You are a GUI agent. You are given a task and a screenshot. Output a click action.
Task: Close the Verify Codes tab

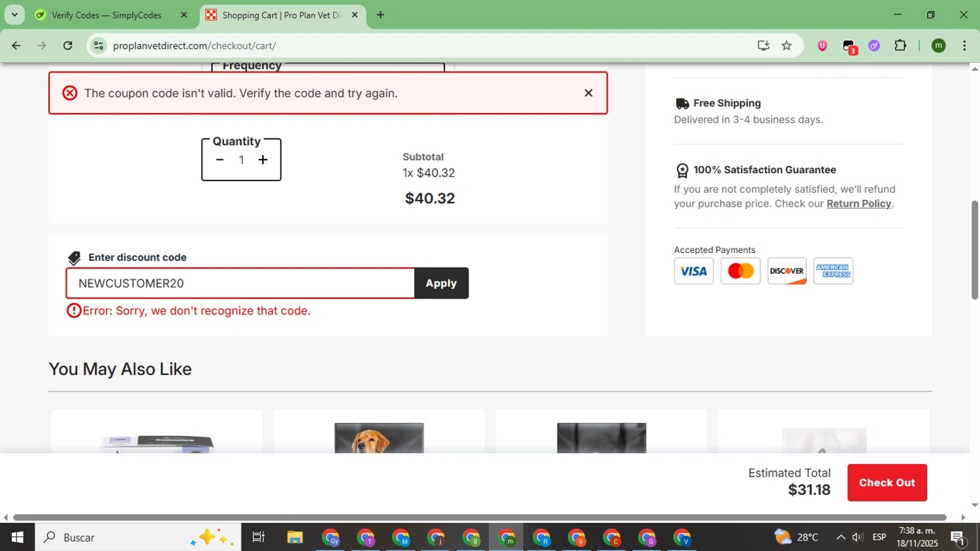pyautogui.click(x=184, y=15)
